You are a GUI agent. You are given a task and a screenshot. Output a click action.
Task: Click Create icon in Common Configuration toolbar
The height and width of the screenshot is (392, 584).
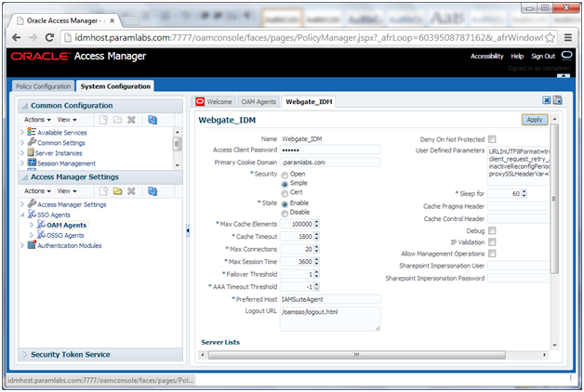[104, 120]
